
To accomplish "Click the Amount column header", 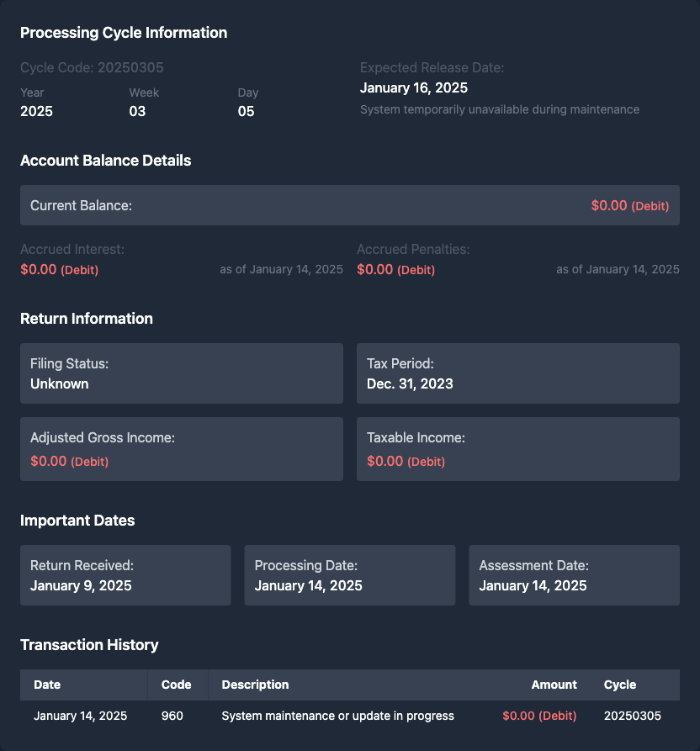I will pos(554,685).
